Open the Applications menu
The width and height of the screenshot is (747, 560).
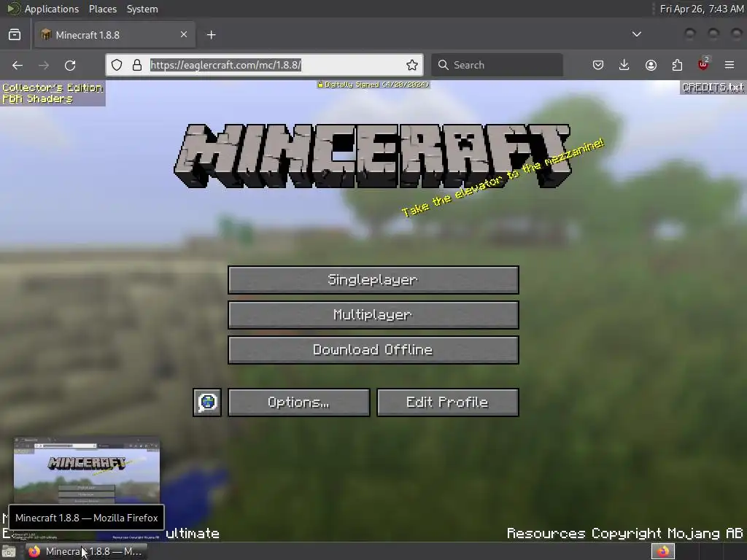[52, 9]
